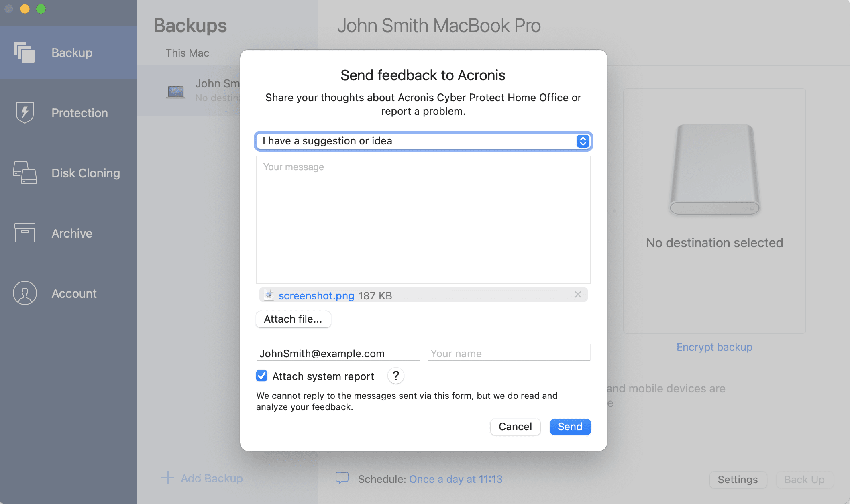Uncheck Attach system report checkbox
Screen dimensions: 850x504
tap(262, 376)
